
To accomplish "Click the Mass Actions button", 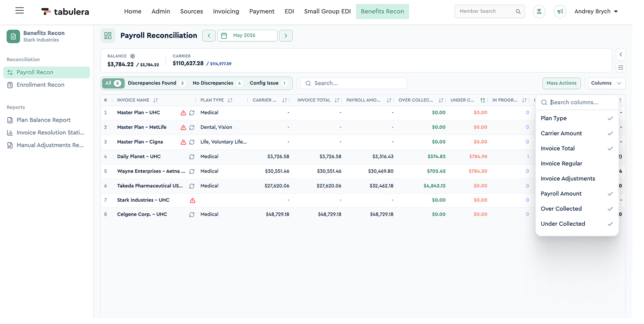I will 562,83.
